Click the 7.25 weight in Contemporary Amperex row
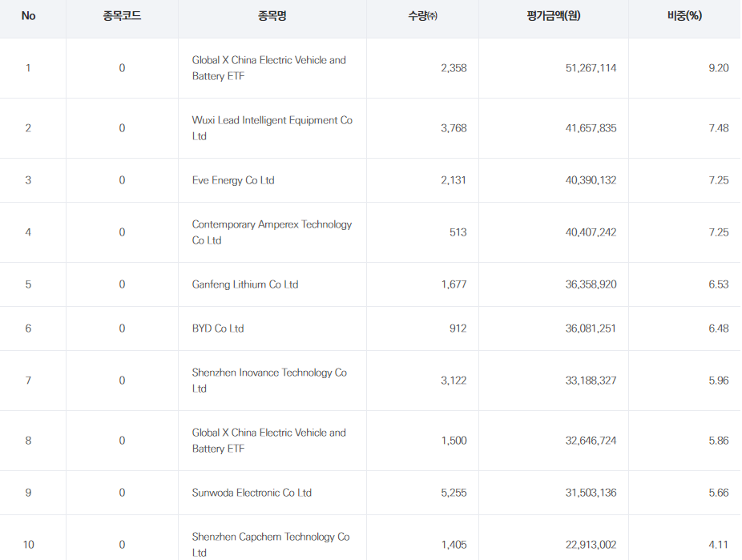 click(719, 232)
